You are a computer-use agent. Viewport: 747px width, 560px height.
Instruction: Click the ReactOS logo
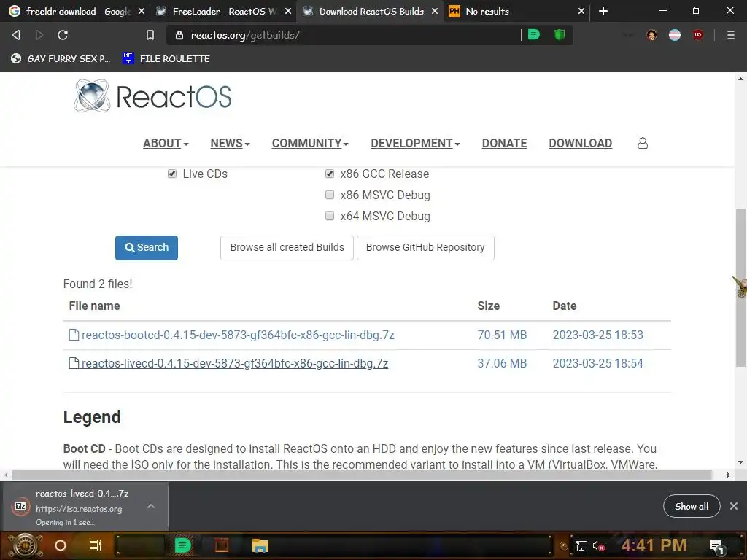152,97
